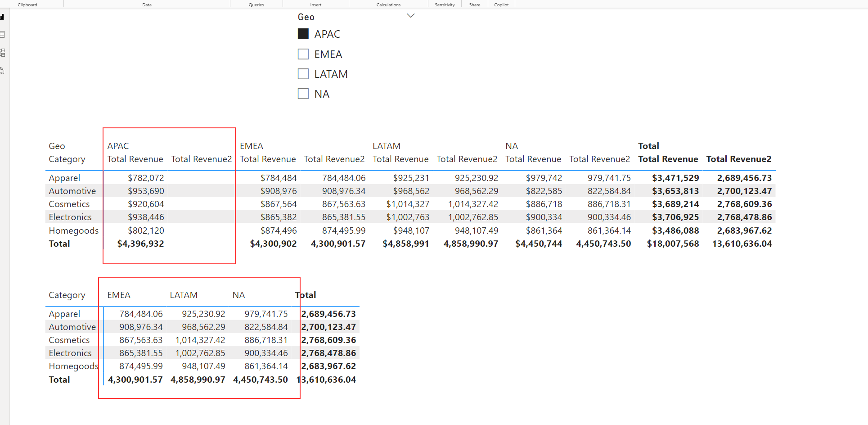Click the bold Total Revenue2 header in the top matrix
The image size is (868, 425).
click(739, 159)
